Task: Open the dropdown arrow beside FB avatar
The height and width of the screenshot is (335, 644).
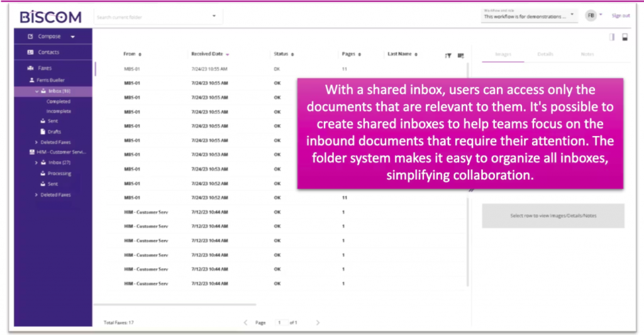Action: [x=601, y=14]
